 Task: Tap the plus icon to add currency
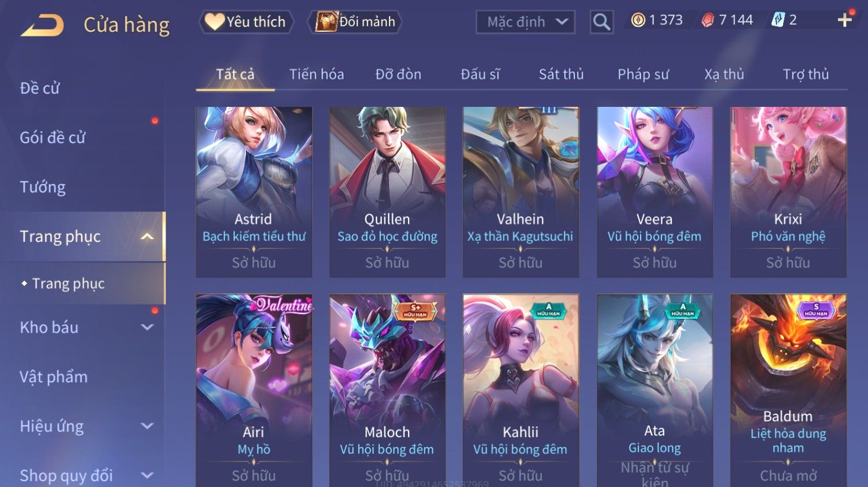(x=845, y=20)
